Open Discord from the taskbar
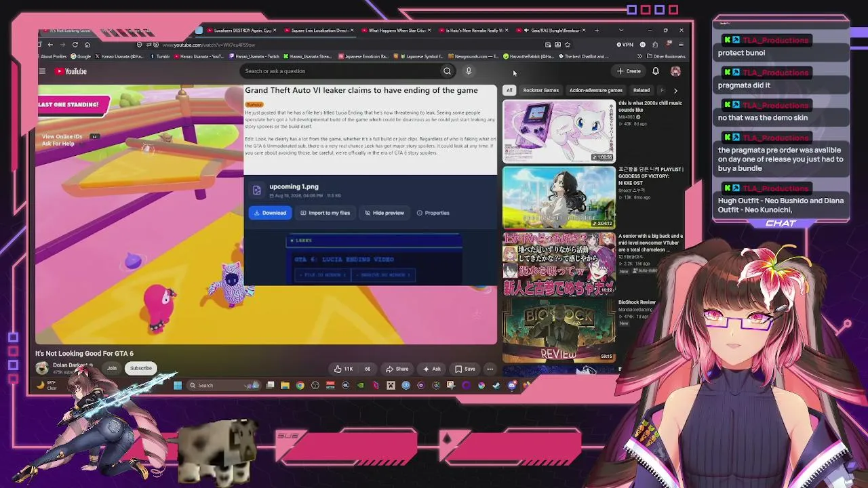This screenshot has width=868, height=488. click(512, 386)
